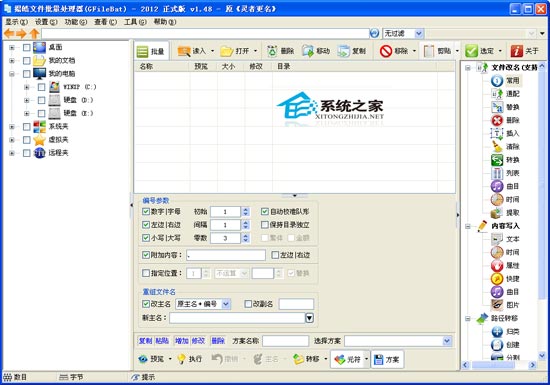Expand the 系统夹 tree node

[x=12, y=127]
